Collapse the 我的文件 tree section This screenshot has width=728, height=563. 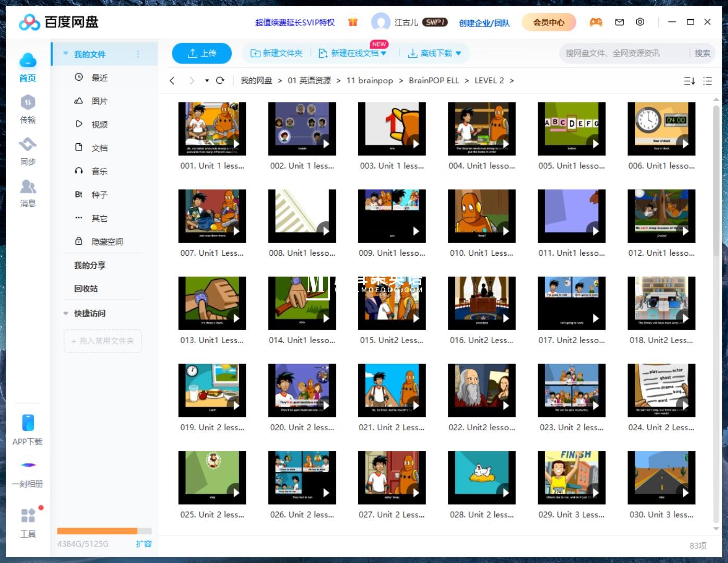click(65, 54)
